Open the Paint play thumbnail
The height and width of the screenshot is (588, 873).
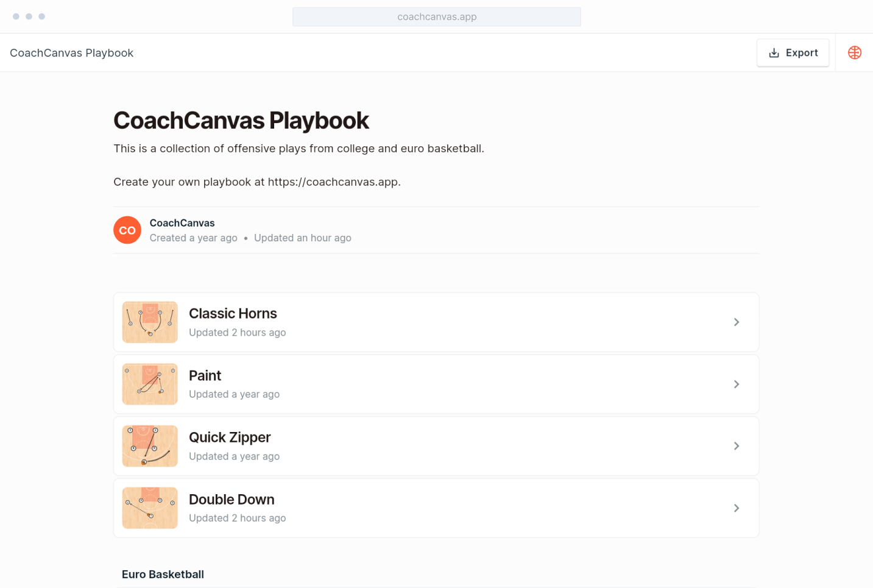coord(150,384)
